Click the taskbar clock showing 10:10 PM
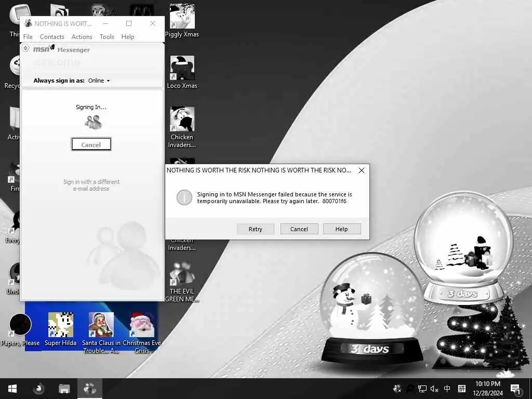Screen dimensions: 532x399 487,389
